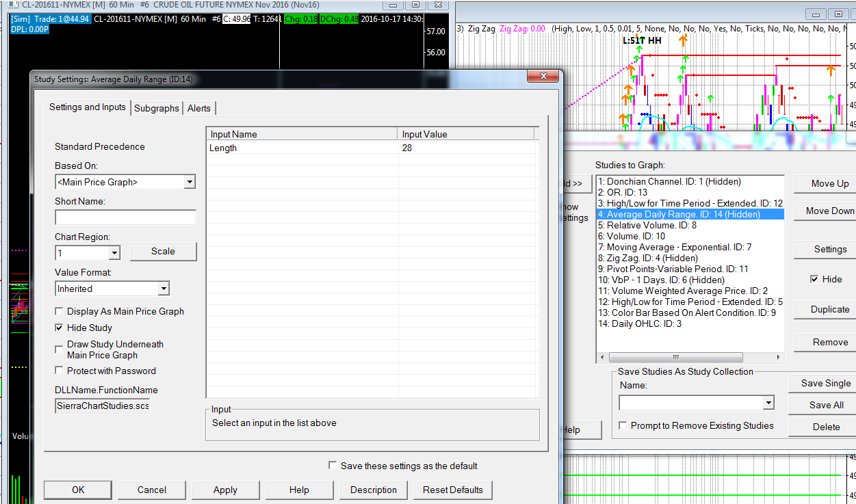The height and width of the screenshot is (504, 856).
Task: Select Average Daily Range study in list
Action: (x=690, y=214)
